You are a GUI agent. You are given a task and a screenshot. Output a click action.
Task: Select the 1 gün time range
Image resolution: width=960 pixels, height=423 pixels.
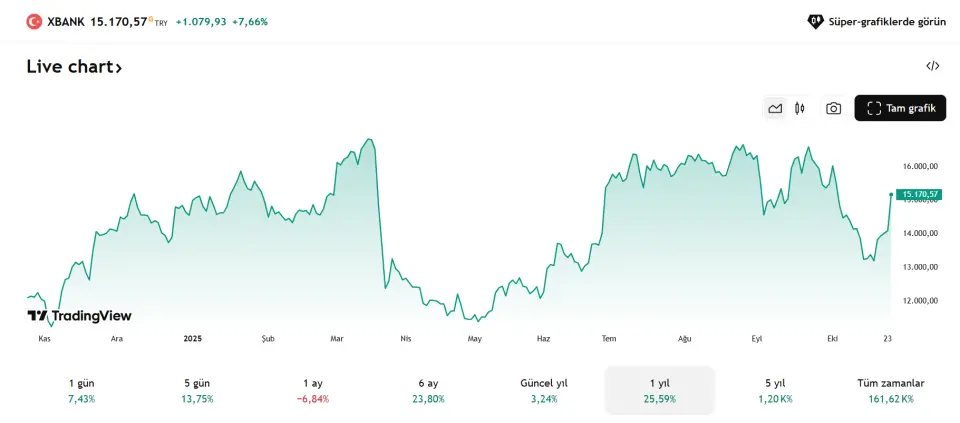(x=82, y=390)
